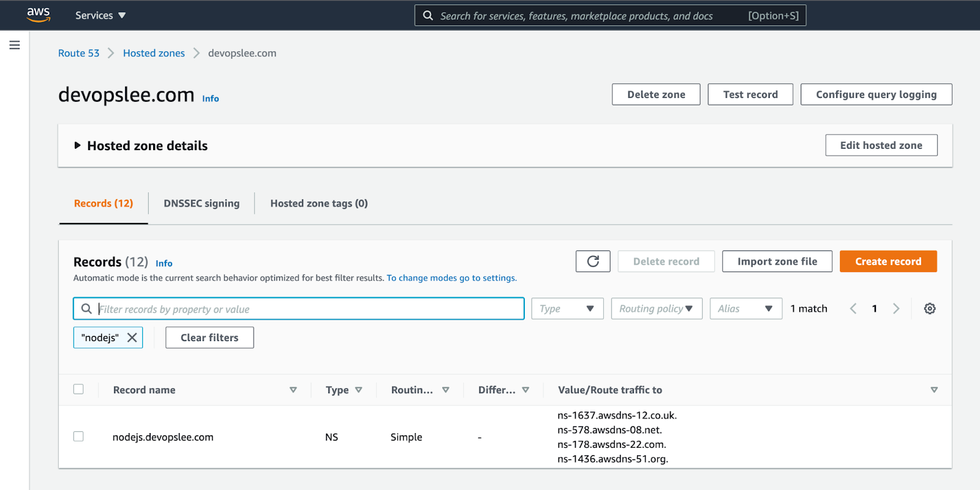This screenshot has height=490, width=980.
Task: Open the Routing policy filter dropdown
Action: (657, 309)
